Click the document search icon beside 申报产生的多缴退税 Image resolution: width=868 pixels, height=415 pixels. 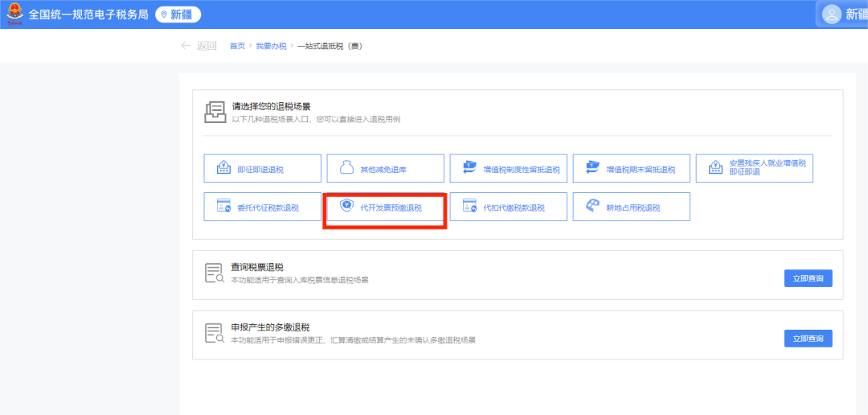pyautogui.click(x=215, y=334)
